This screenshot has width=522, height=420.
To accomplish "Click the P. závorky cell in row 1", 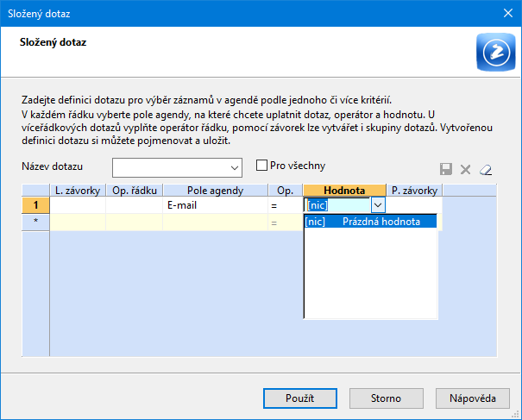I will [x=414, y=205].
